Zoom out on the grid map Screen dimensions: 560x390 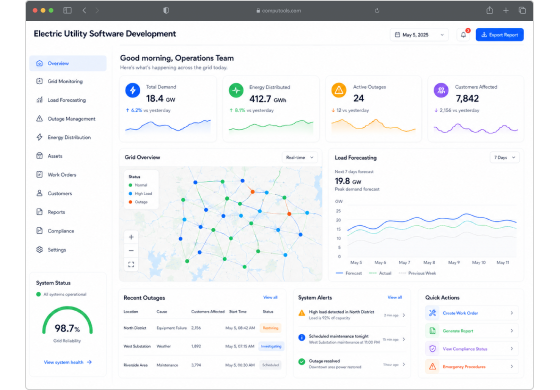coord(131,250)
